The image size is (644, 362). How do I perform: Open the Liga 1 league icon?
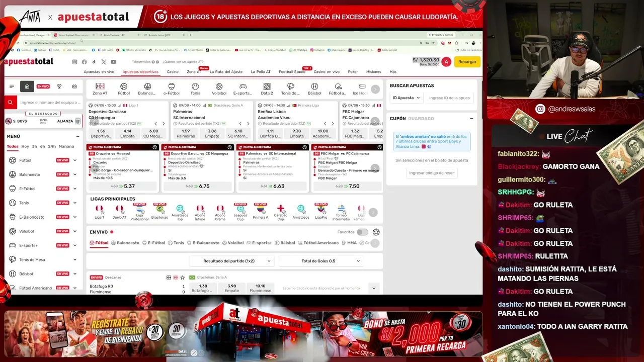[99, 212]
